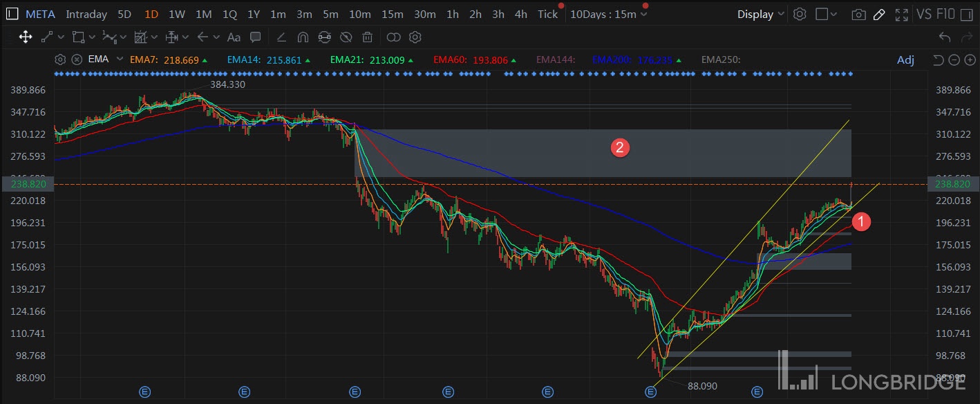The height and width of the screenshot is (404, 980).
Task: Click the red marker labeled 2
Action: coord(619,147)
